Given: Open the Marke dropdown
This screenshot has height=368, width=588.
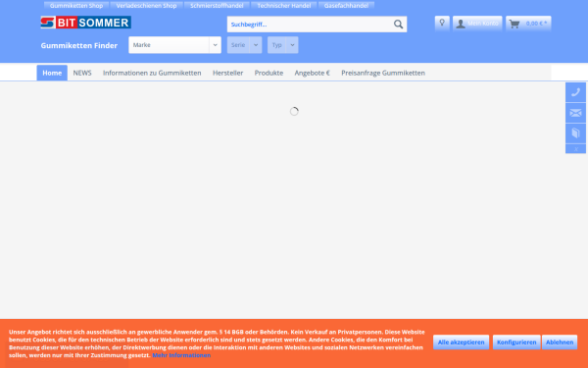Looking at the screenshot, I should coord(174,45).
